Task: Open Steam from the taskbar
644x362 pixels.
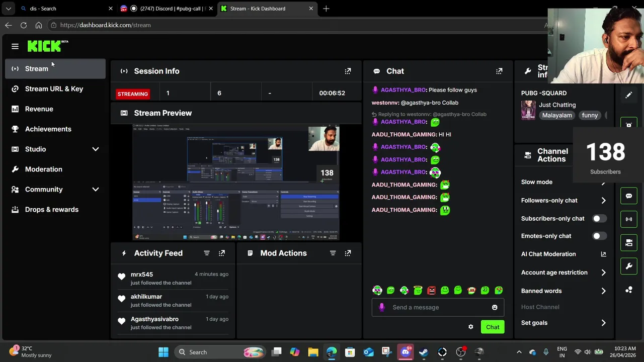Action: click(x=424, y=352)
